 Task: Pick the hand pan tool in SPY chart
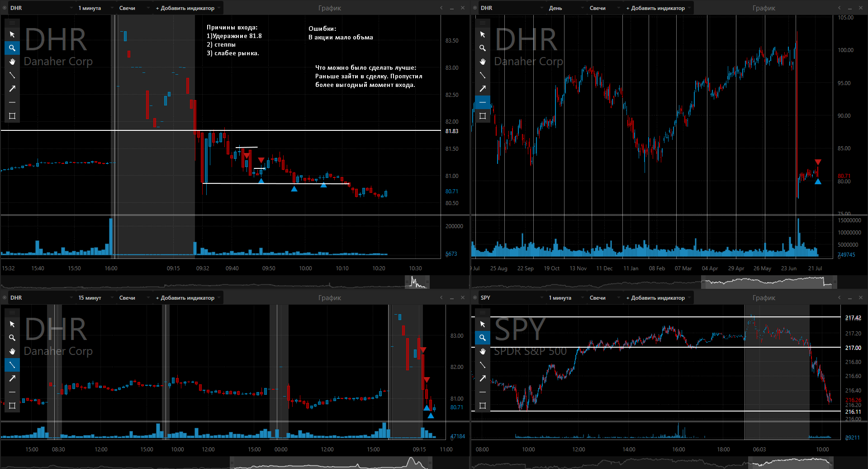pyautogui.click(x=483, y=351)
